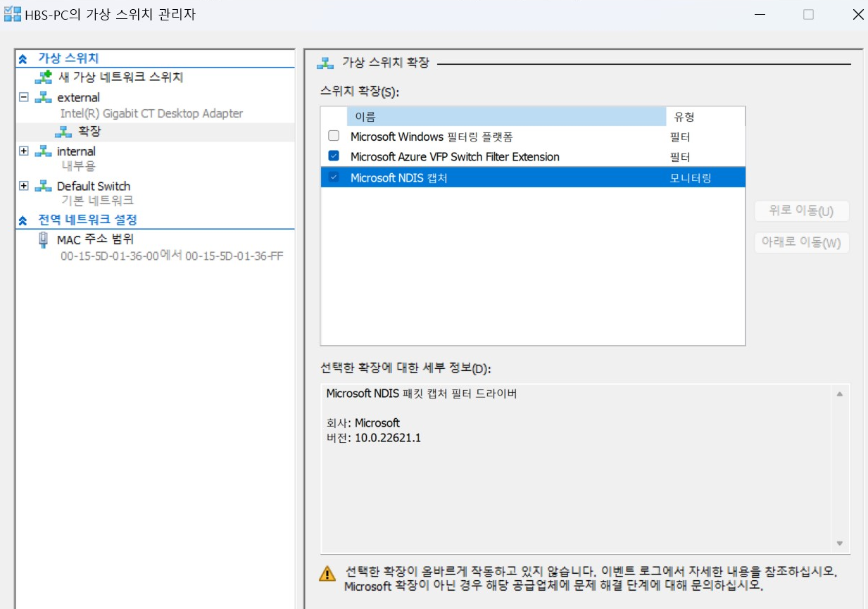Image resolution: width=868 pixels, height=609 pixels.
Task: Click the 내부용 description text
Action: [x=78, y=166]
